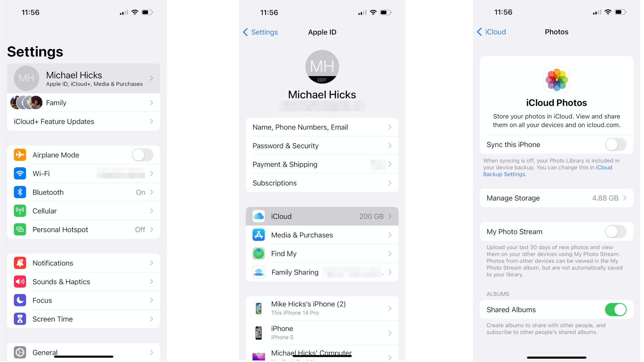Image resolution: width=644 pixels, height=362 pixels.
Task: Tap the Bluetooth icon in Settings
Action: [x=20, y=192]
